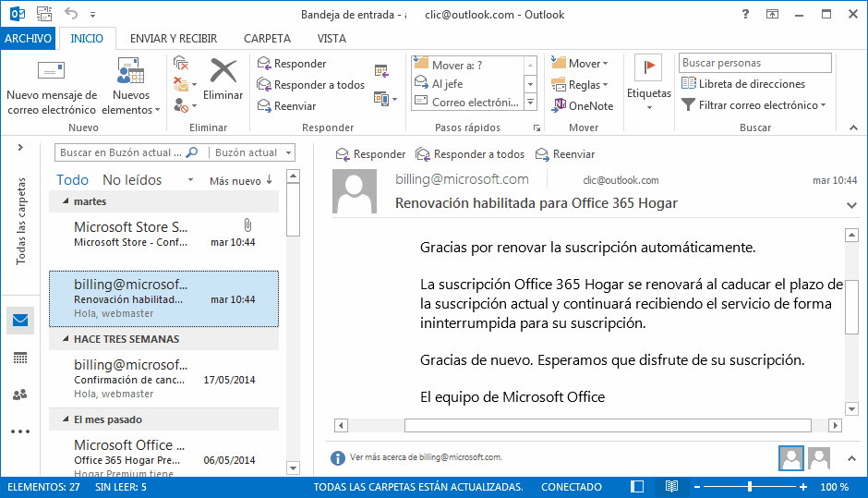
Task: Click the Outlook application icon in the title bar
Action: 18,13
